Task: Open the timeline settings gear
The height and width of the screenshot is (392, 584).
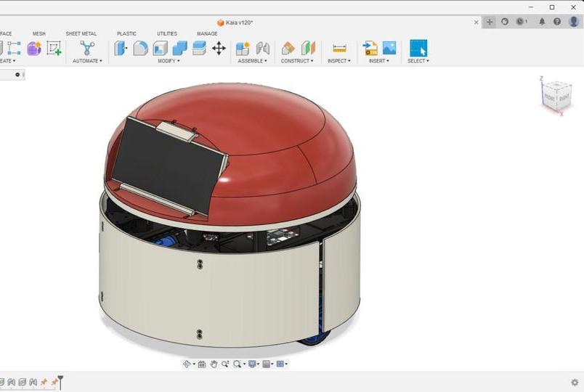Action: pos(575,382)
